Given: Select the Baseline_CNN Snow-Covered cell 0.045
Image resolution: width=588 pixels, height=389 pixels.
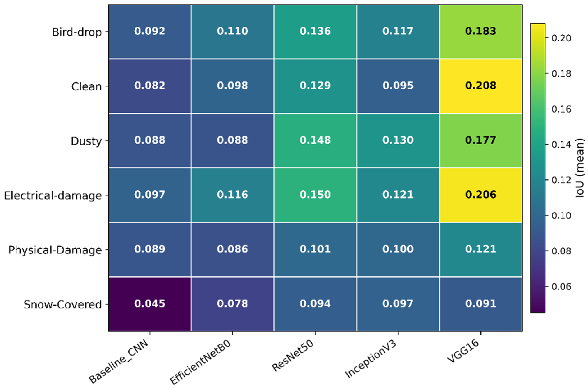Looking at the screenshot, I should point(150,304).
